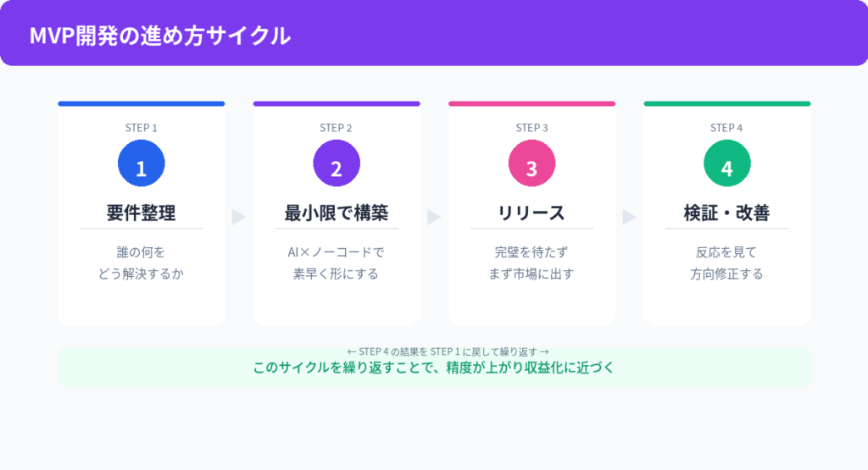Click the STEP 1 label

pos(142,128)
